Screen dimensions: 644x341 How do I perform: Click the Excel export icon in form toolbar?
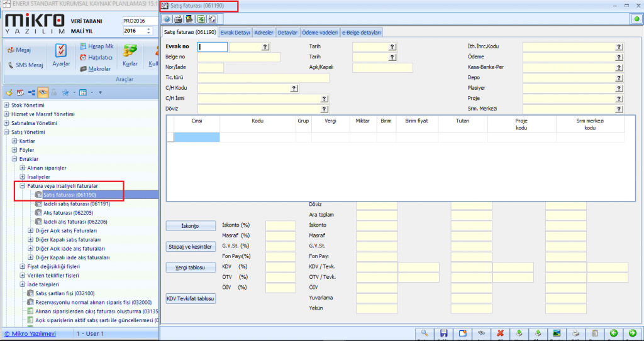tap(201, 19)
